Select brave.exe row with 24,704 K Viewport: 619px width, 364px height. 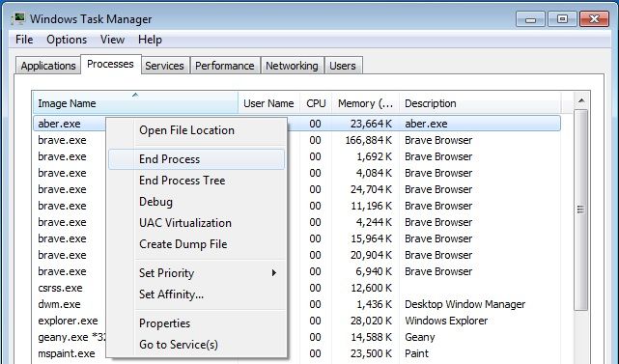[296, 189]
